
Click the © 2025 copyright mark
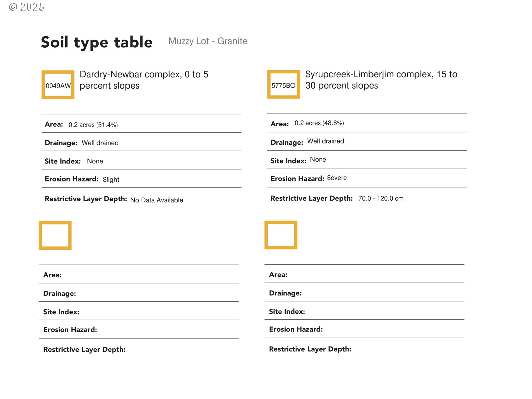(27, 7)
